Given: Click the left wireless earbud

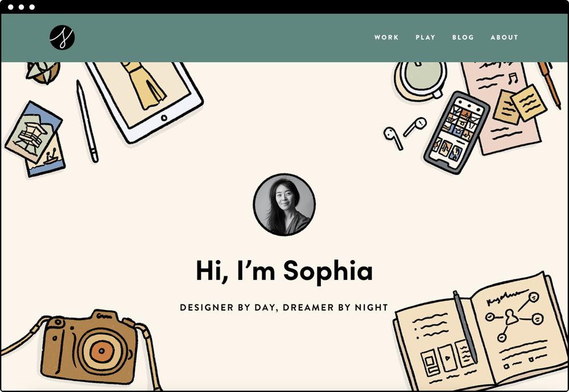Looking at the screenshot, I should pos(393,138).
